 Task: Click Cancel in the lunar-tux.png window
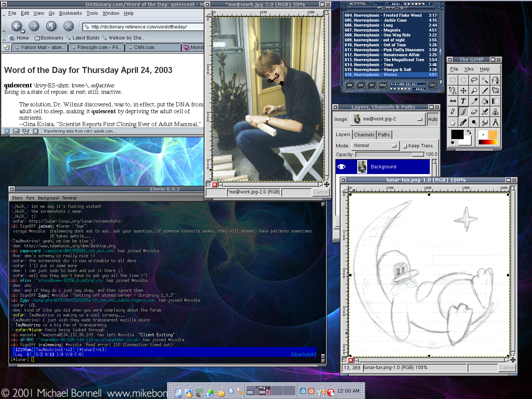pyautogui.click(x=507, y=367)
